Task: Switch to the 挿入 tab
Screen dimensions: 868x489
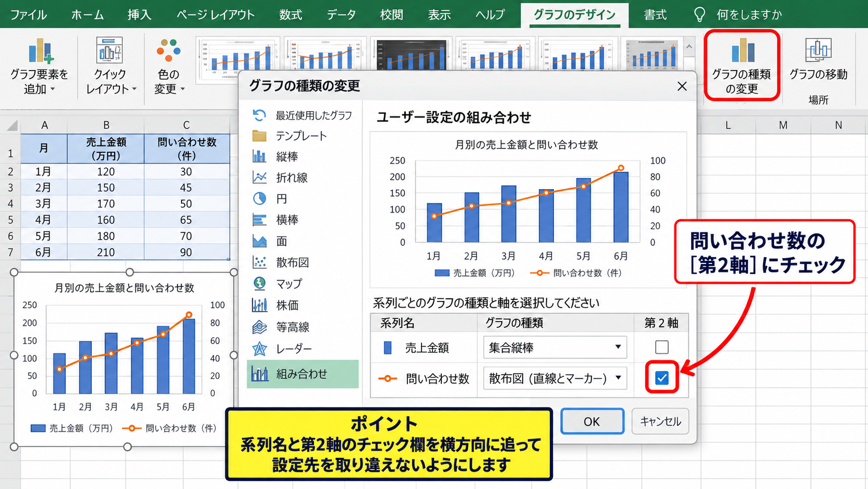Action: point(139,15)
